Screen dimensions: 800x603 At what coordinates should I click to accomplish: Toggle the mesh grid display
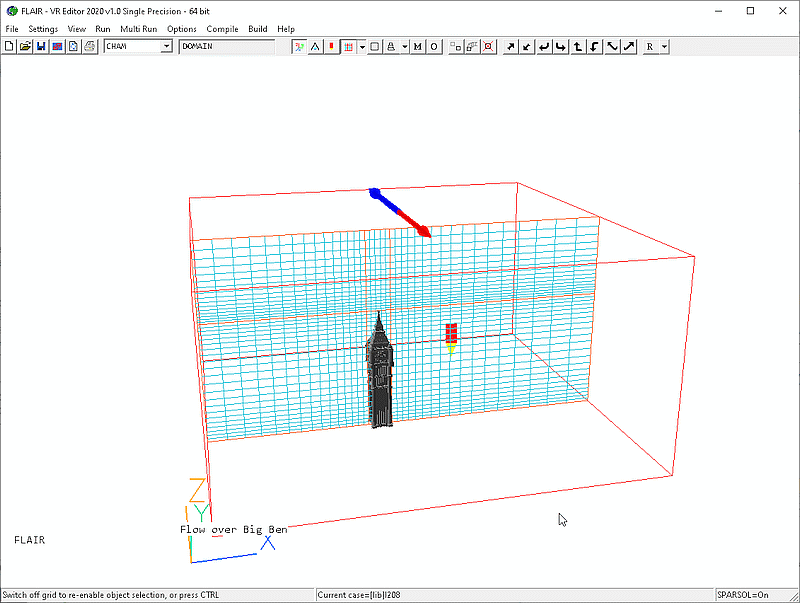point(348,46)
